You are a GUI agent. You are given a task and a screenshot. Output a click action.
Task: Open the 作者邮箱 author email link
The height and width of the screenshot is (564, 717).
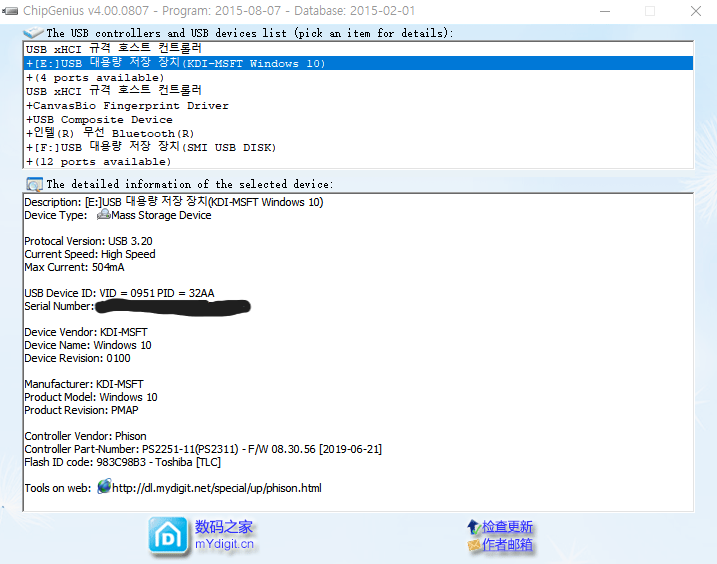(x=507, y=545)
